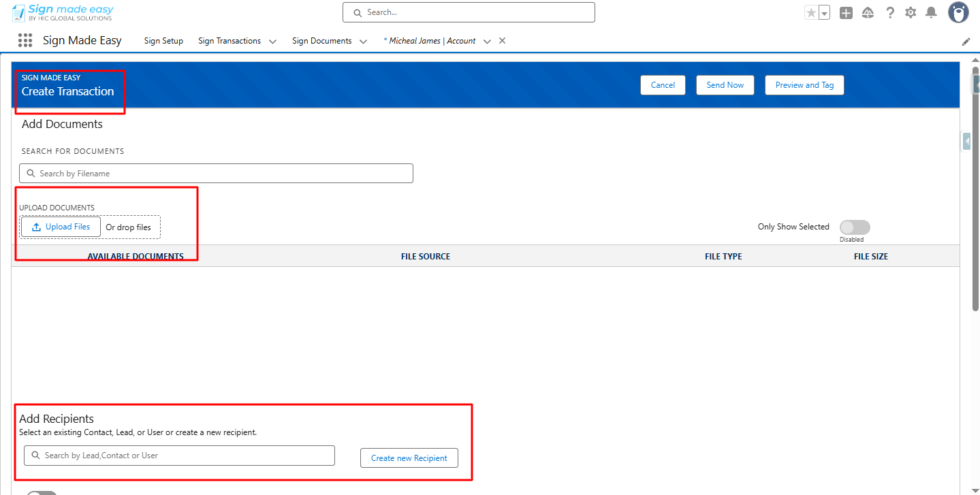Click the Send Now button

725,85
